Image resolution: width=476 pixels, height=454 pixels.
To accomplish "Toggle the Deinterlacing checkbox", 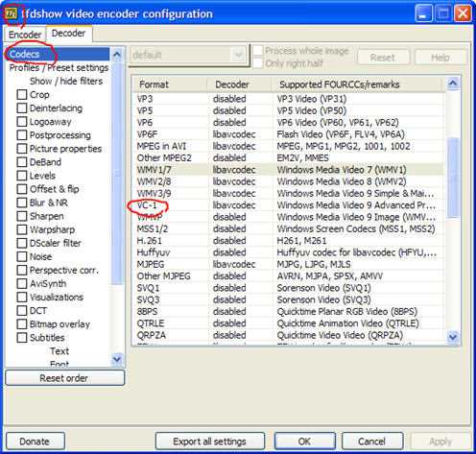I will pyautogui.click(x=22, y=108).
